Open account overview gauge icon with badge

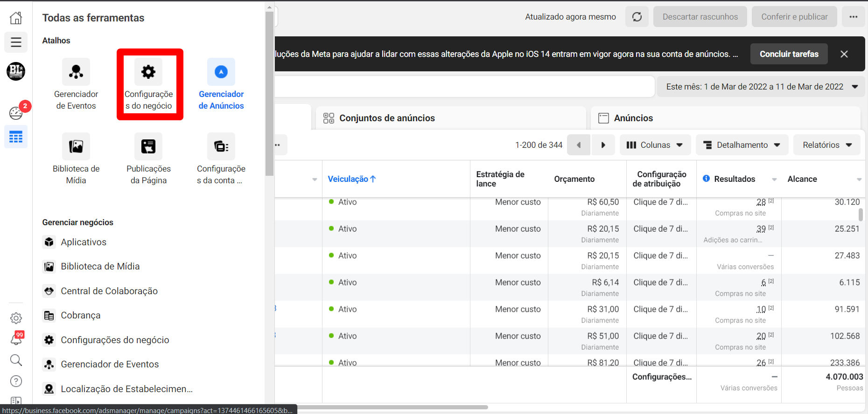16,113
